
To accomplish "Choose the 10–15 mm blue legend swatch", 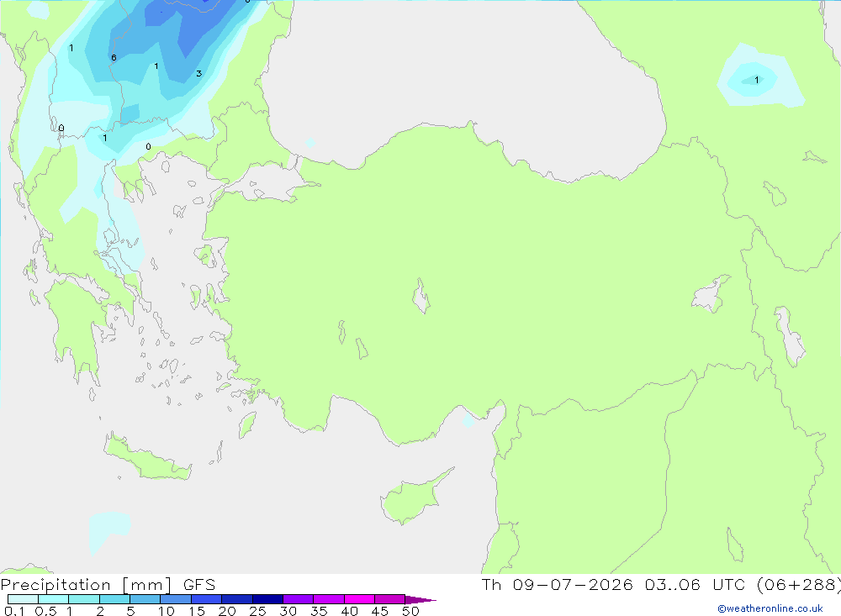I will click(x=176, y=599).
